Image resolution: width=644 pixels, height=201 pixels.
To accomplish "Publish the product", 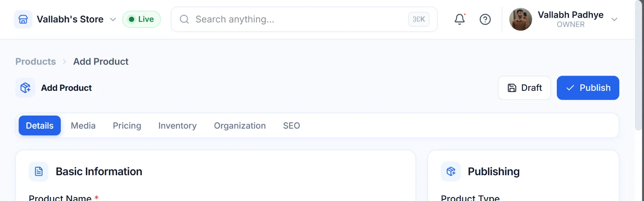I will coord(588,88).
